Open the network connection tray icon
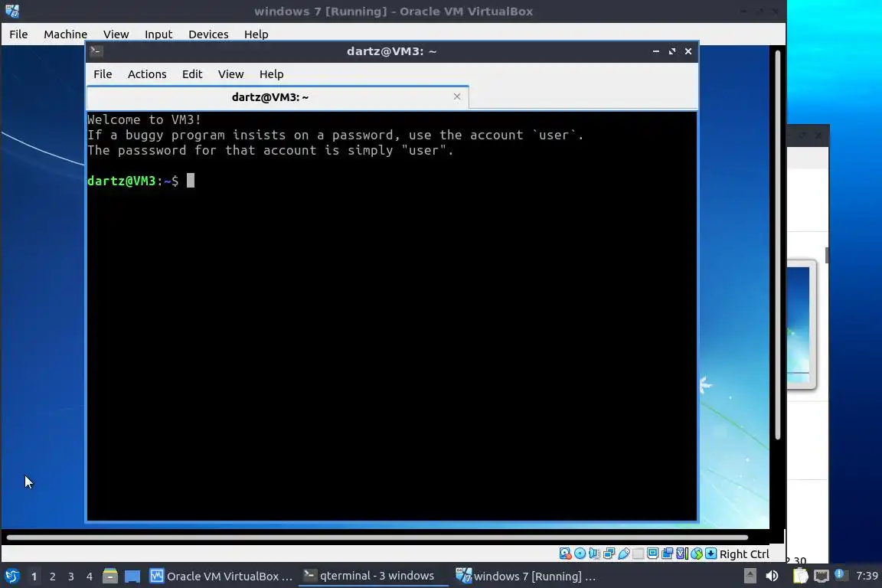The image size is (882, 588). [x=822, y=577]
